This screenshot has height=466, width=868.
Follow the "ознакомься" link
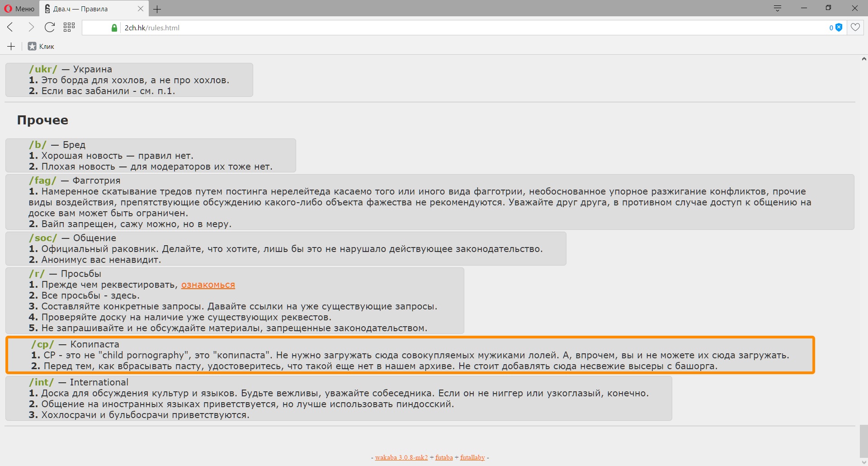click(208, 285)
